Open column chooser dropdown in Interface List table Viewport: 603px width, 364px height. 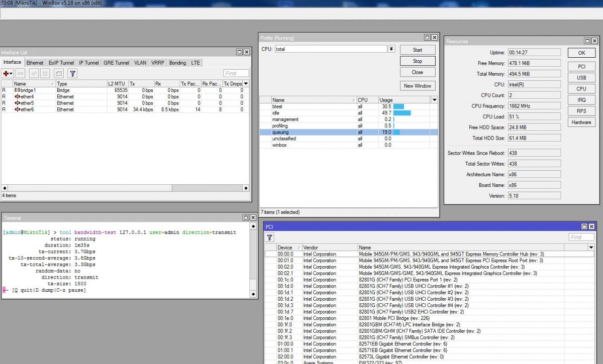(x=246, y=83)
